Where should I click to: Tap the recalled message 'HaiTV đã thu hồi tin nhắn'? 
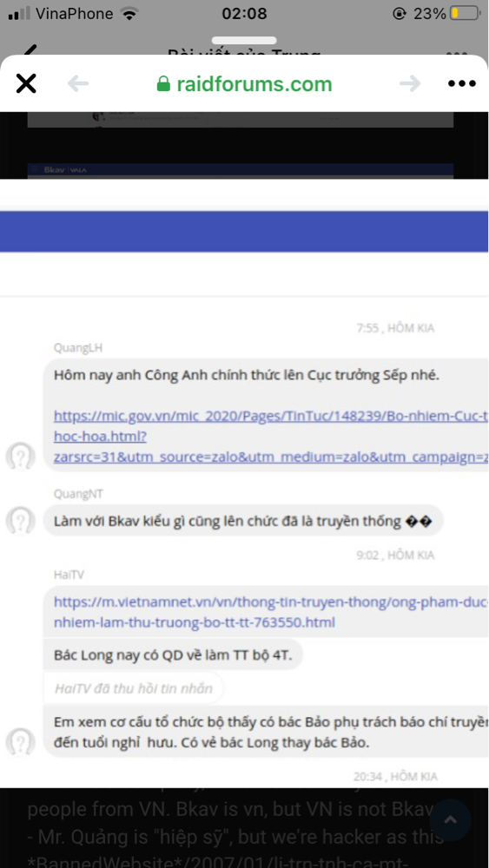click(134, 688)
